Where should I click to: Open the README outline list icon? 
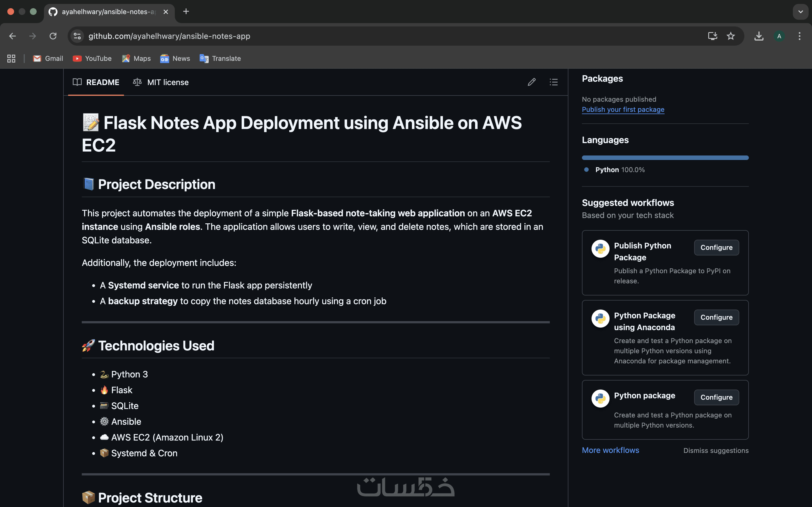pos(554,82)
